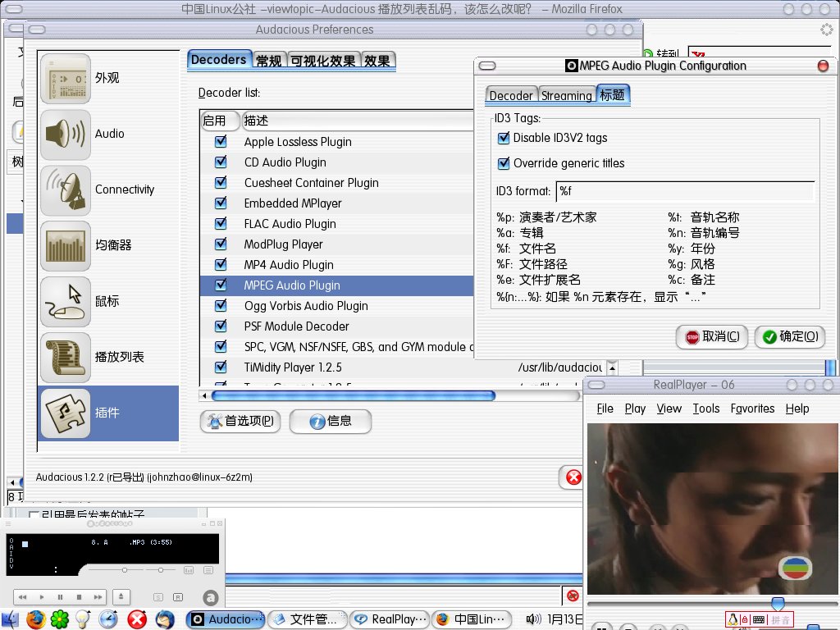Toggle playlist window button in Audacious player
This screenshot has width=840, height=630.
[x=208, y=571]
